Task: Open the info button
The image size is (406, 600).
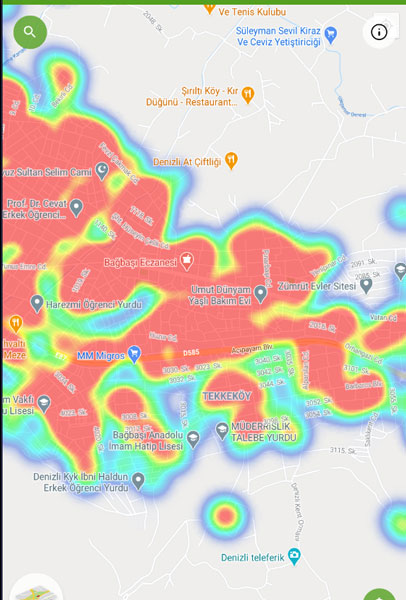Action: 379,32
